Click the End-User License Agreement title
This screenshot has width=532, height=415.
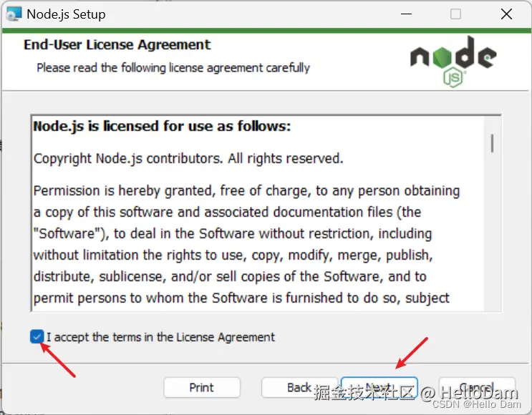pyautogui.click(x=117, y=45)
